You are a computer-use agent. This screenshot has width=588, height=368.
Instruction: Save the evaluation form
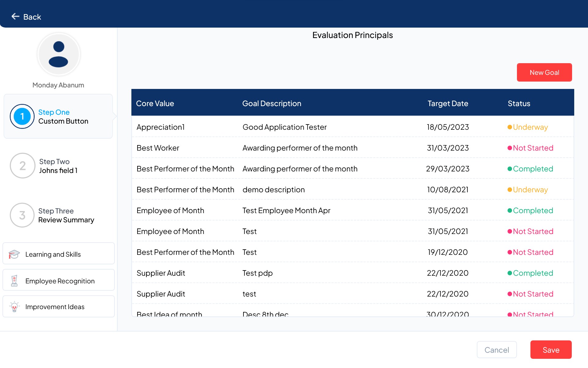pyautogui.click(x=551, y=350)
